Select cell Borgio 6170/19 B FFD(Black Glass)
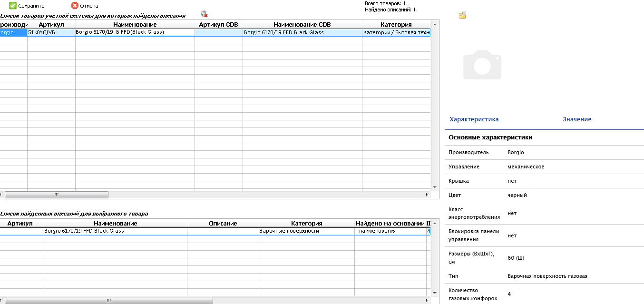Image resolution: width=644 pixels, height=304 pixels. click(135, 32)
